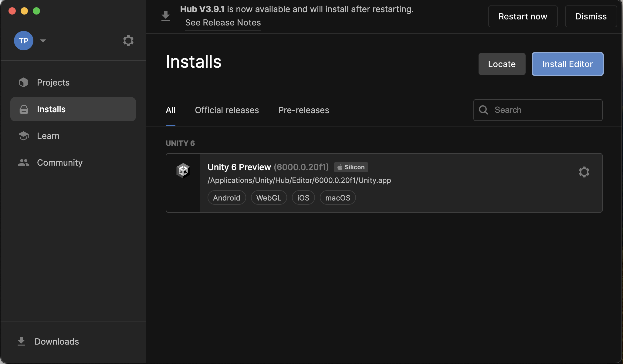Click the update download arrow icon
This screenshot has width=623, height=364.
pyautogui.click(x=165, y=16)
